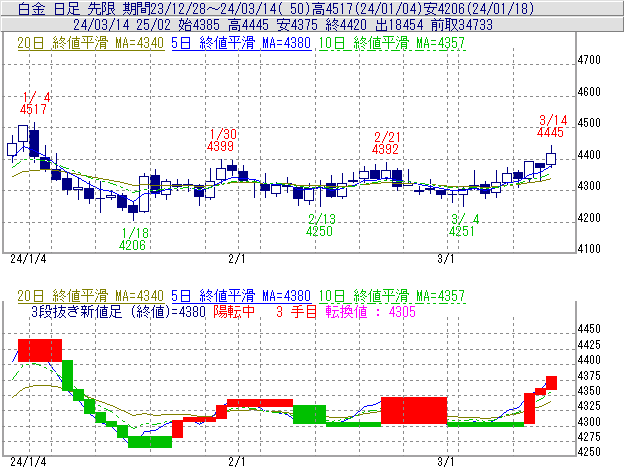The image size is (624, 475).
Task: Click the 4250 label on lower chart axis
Action: tap(589, 452)
